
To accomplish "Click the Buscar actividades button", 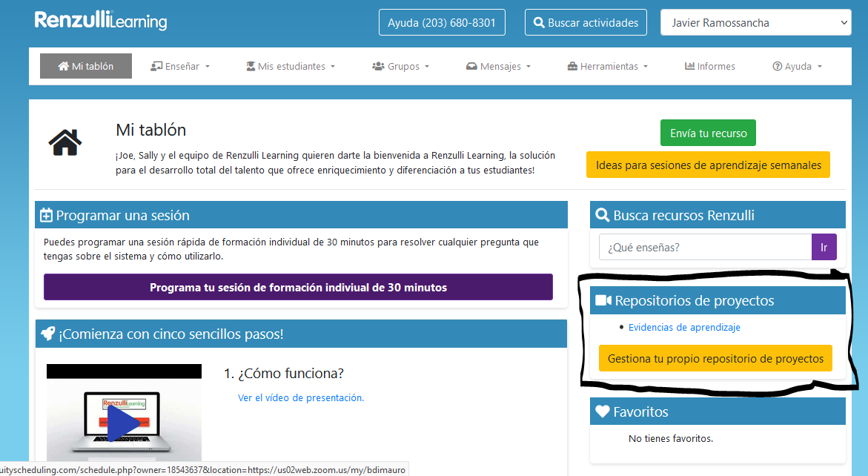I will (586, 23).
